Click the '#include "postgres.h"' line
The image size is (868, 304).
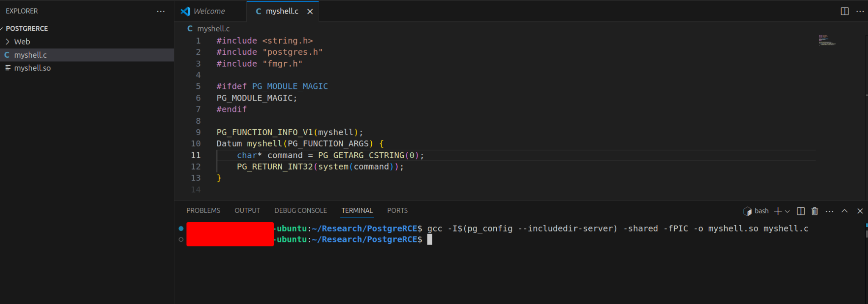point(270,52)
